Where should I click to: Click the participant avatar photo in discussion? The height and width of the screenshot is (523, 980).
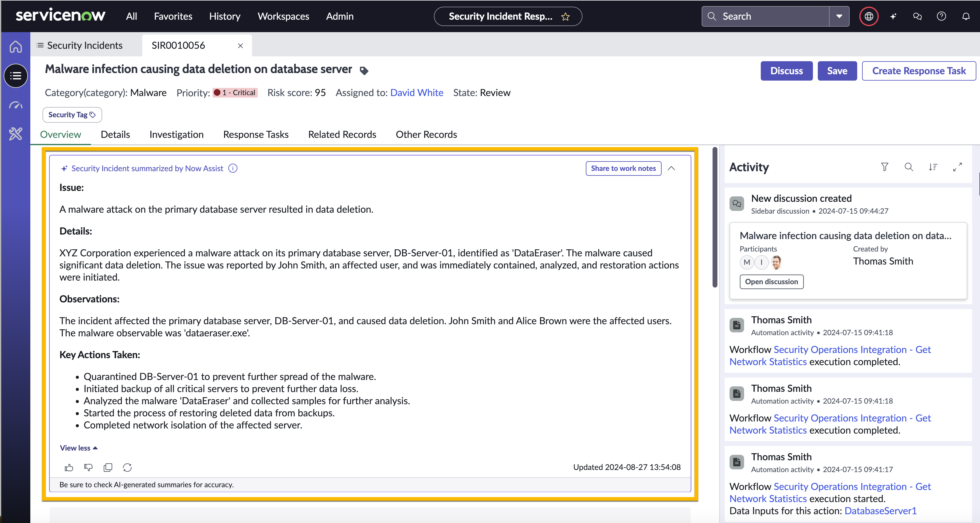pyautogui.click(x=777, y=262)
